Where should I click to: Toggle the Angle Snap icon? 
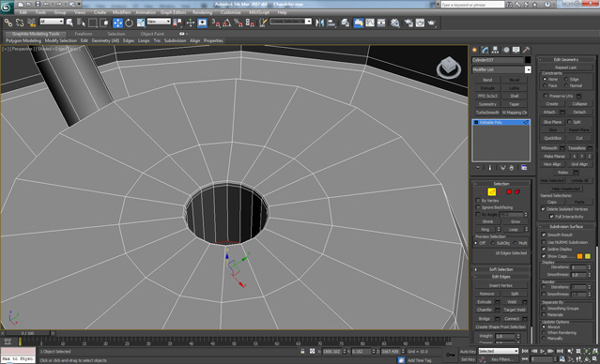tap(227, 23)
